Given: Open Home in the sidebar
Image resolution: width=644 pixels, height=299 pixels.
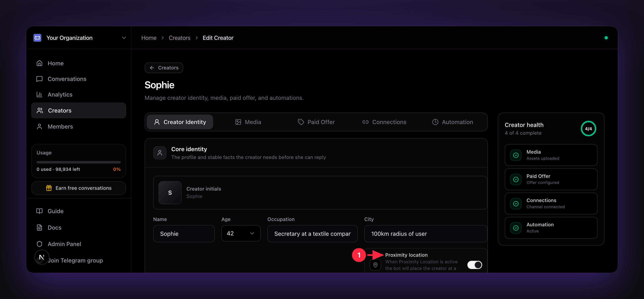Looking at the screenshot, I should [x=78, y=63].
